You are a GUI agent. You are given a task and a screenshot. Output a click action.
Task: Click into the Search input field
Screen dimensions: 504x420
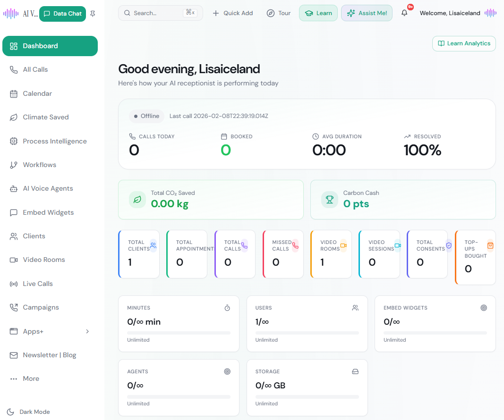click(x=157, y=13)
